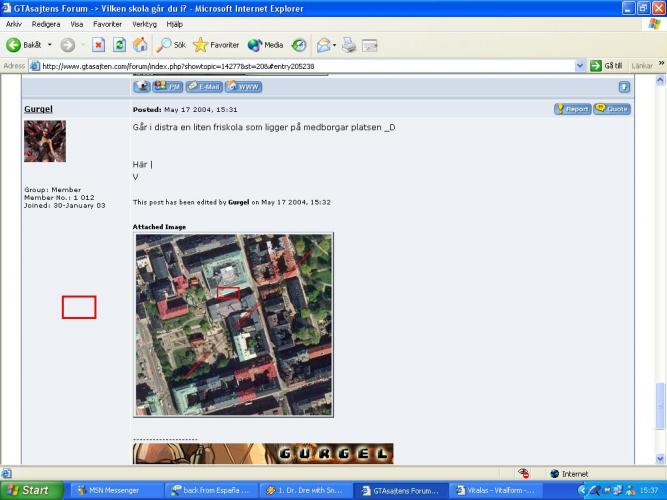Send a PM via the PM button
667x500 pixels.
(x=166, y=87)
